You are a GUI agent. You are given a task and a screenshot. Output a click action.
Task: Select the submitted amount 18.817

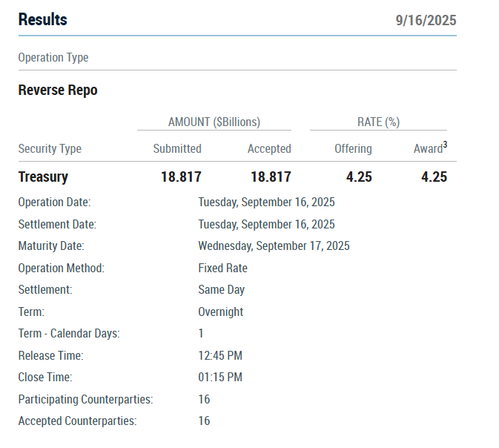[x=181, y=177]
